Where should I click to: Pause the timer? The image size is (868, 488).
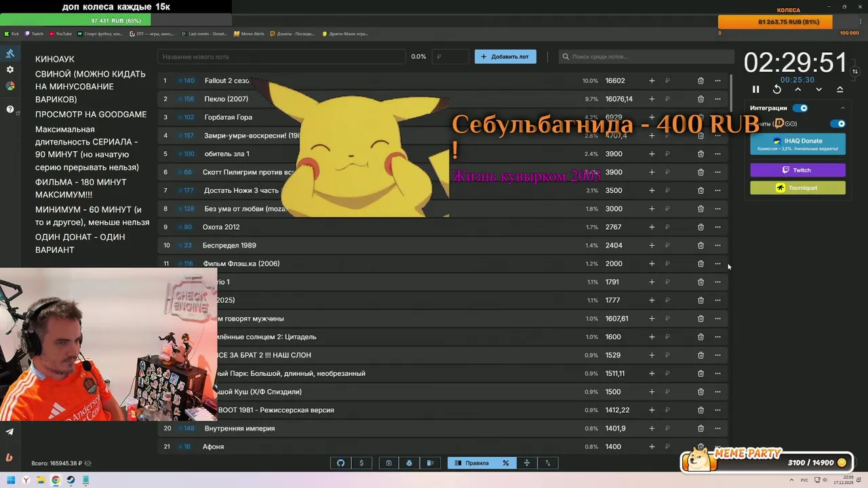click(755, 89)
